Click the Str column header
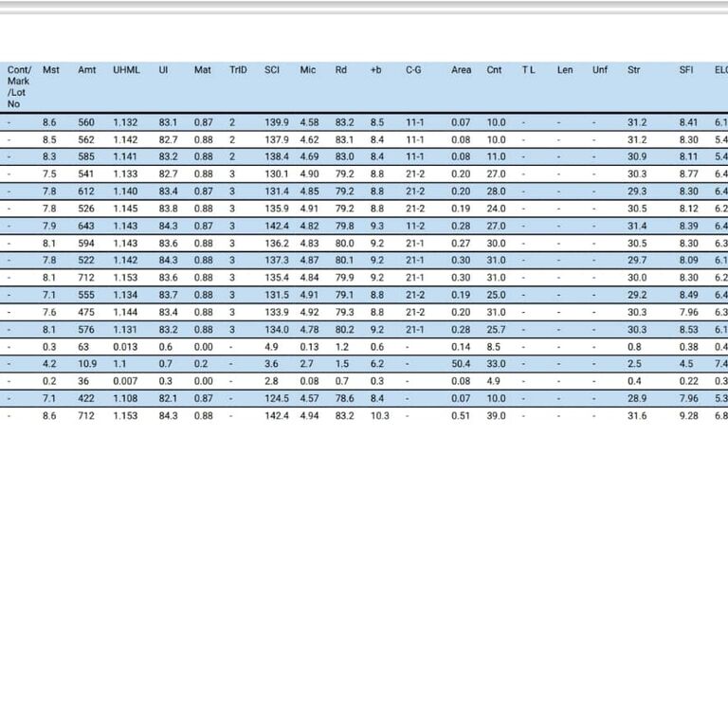This screenshot has width=728, height=728. click(634, 70)
